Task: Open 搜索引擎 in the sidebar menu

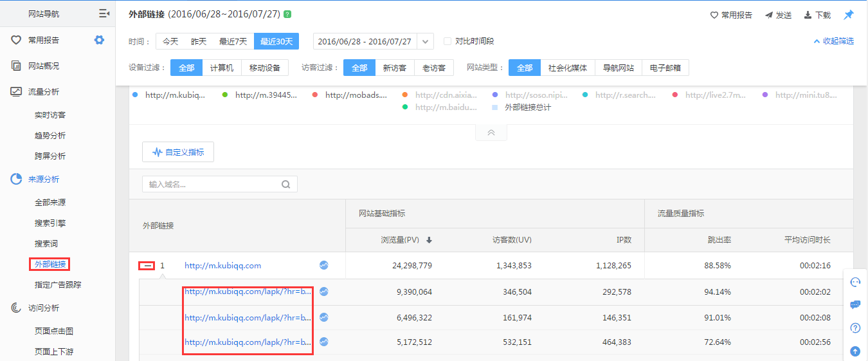Action: click(50, 223)
